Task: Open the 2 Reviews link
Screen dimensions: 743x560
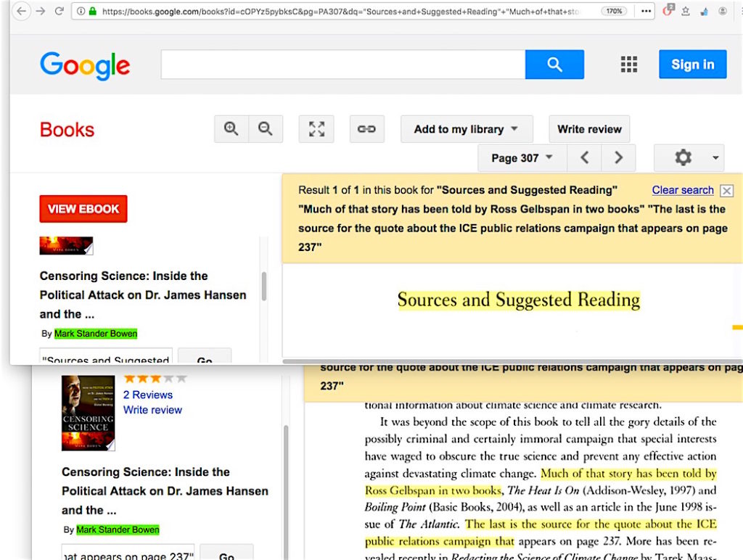Action: point(147,395)
